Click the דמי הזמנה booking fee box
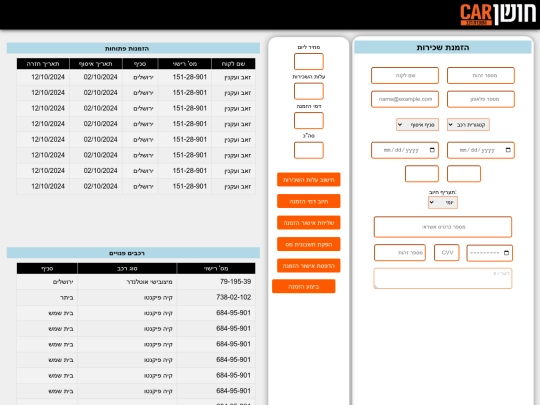Image resolution: width=540 pixels, height=405 pixels. pyautogui.click(x=309, y=121)
